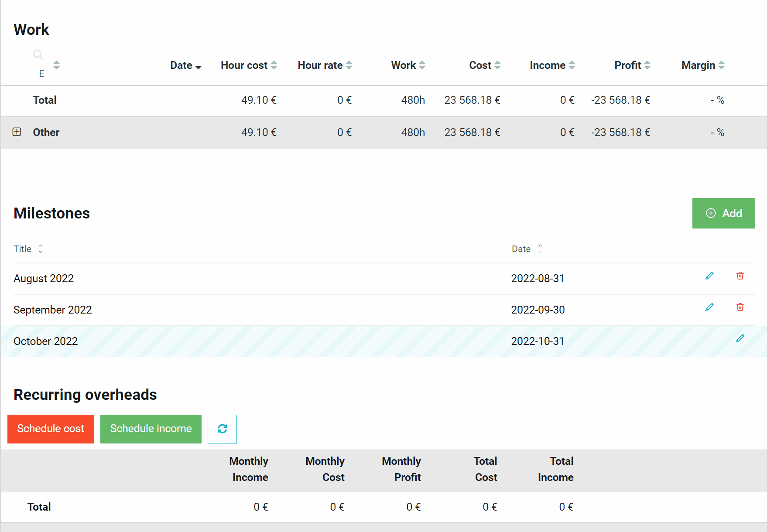767x532 pixels.
Task: Sort milestones by Date
Action: pos(527,249)
